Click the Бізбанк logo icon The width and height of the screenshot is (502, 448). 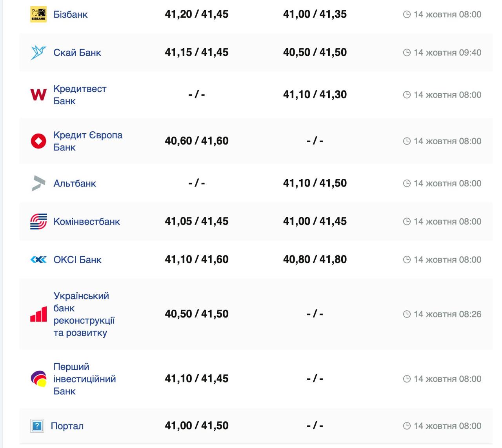[38, 15]
